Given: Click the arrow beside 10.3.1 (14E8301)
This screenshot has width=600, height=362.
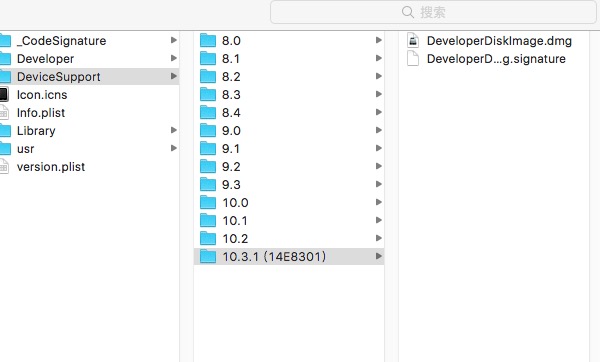Looking at the screenshot, I should coord(379,256).
